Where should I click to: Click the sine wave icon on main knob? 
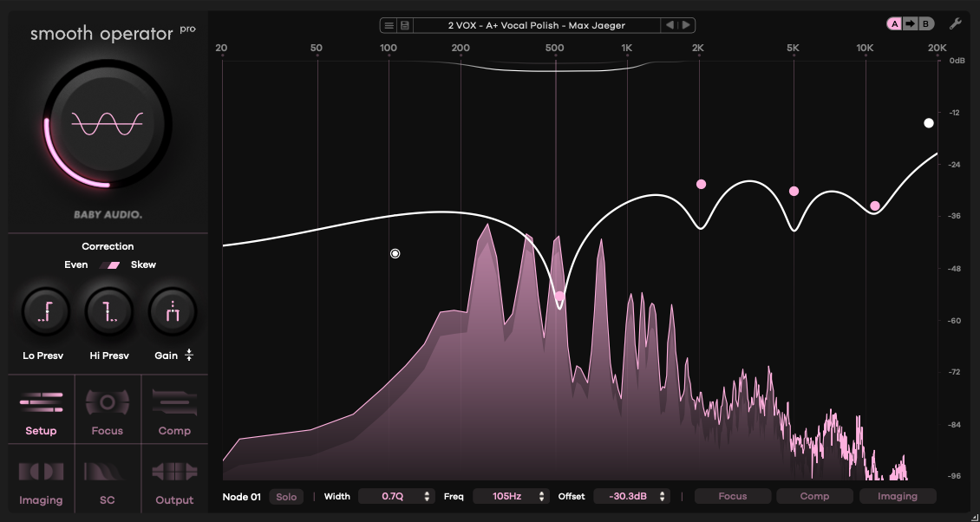coord(108,124)
